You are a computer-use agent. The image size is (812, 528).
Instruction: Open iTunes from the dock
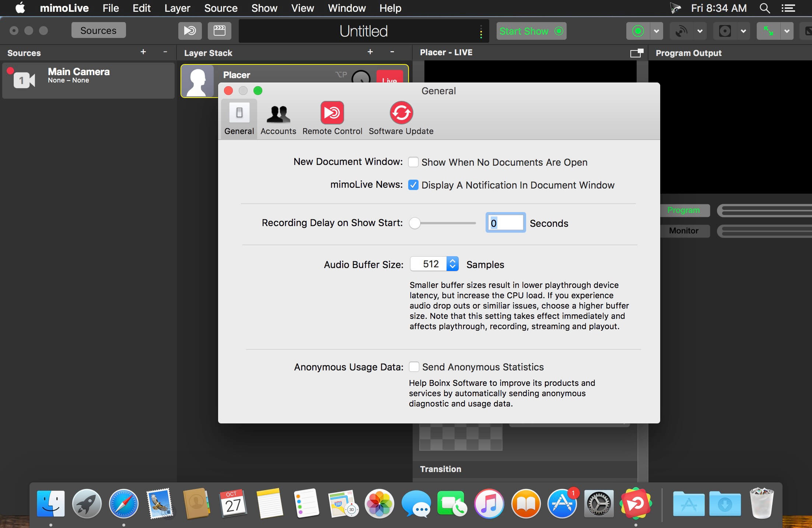click(x=489, y=503)
